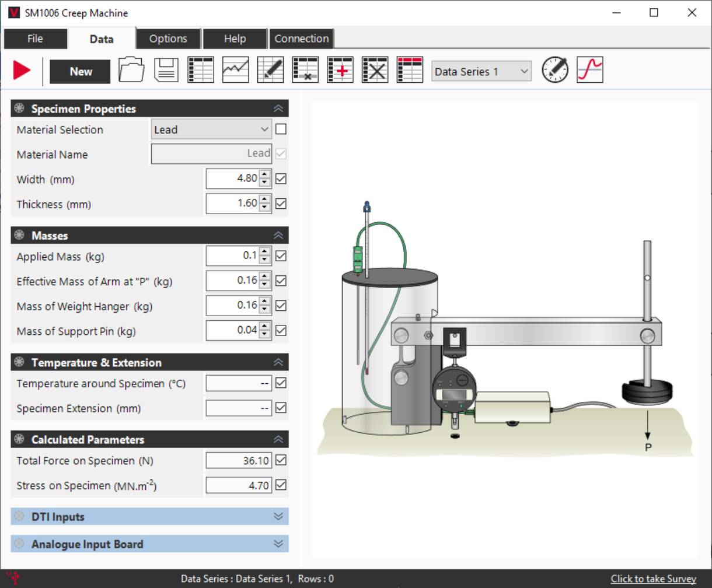Screen dimensions: 712x588
Task: Click the add data series icon
Action: pos(340,69)
